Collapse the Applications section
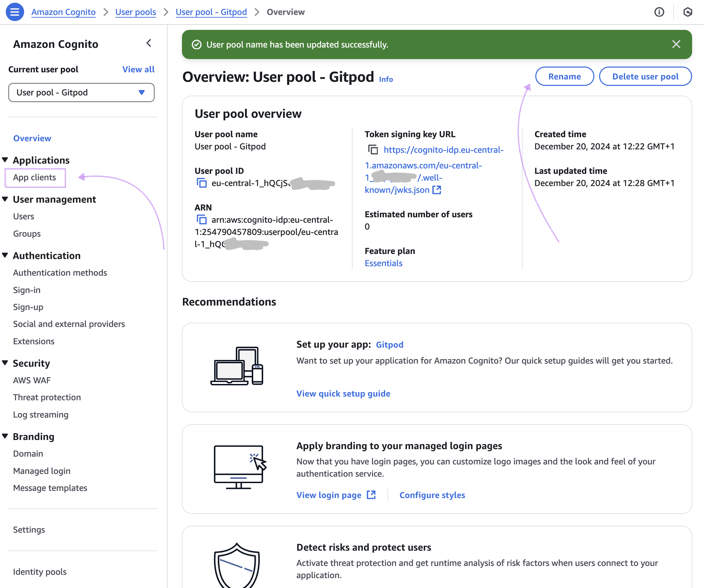 (x=5, y=160)
